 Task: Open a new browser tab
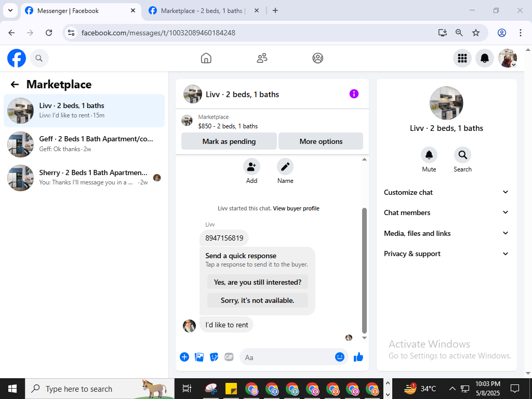coord(275,11)
